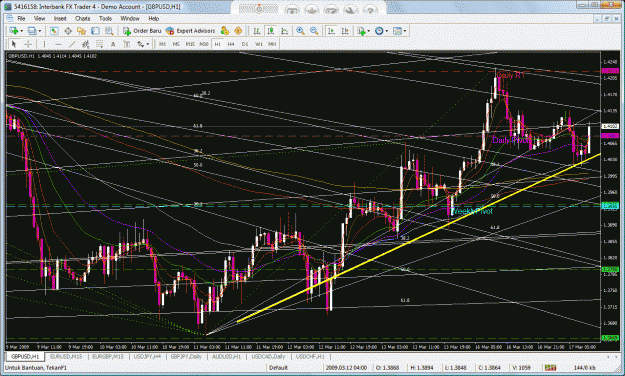Toggle the Navigator folder-star icon
This screenshot has width=625, height=376.
[81, 31]
